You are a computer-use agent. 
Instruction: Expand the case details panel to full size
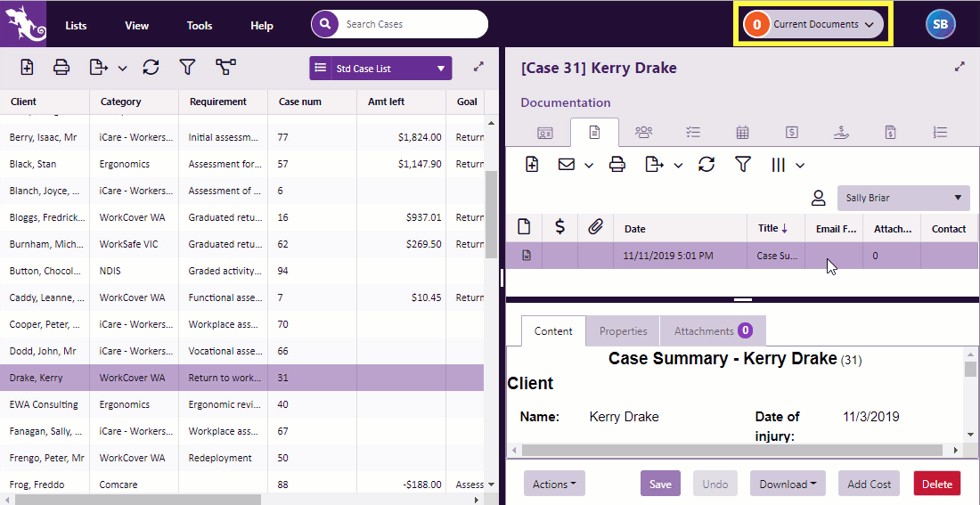960,67
